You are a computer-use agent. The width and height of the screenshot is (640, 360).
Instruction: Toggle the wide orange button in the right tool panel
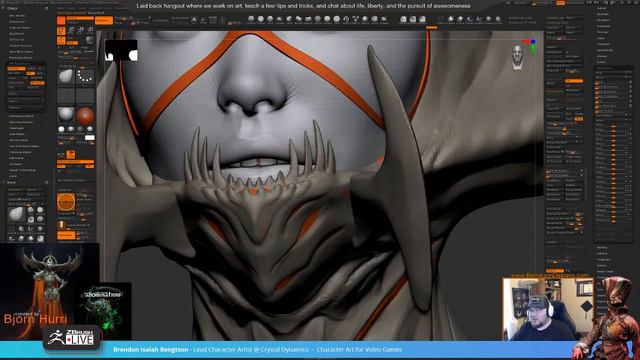coord(574,81)
